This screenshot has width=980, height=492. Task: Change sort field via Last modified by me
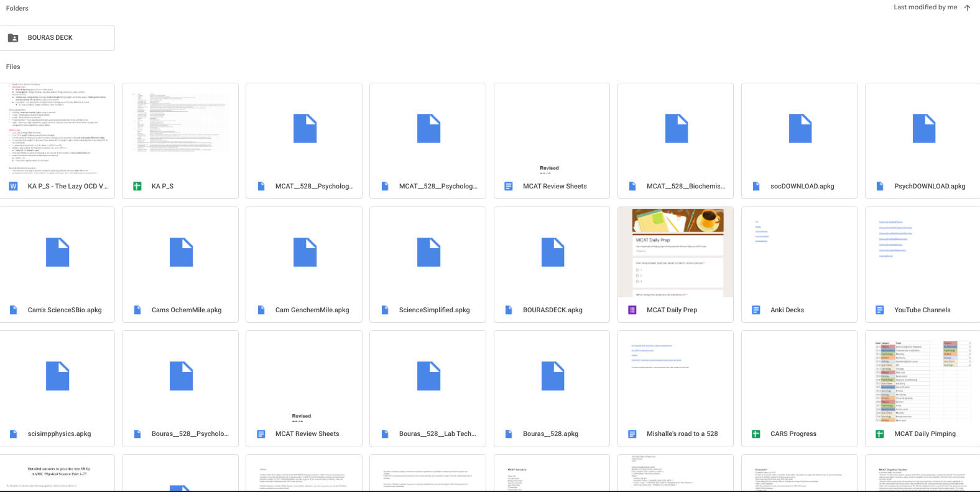point(925,7)
